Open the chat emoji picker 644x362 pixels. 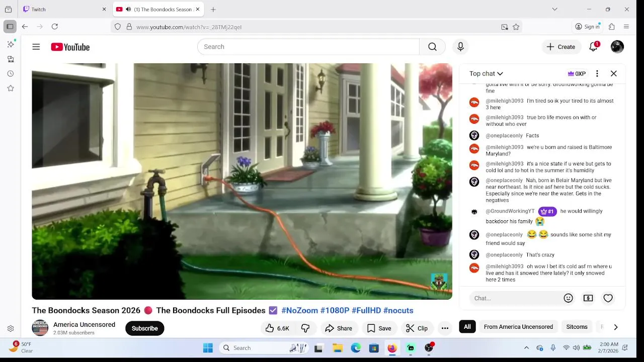tap(569, 298)
